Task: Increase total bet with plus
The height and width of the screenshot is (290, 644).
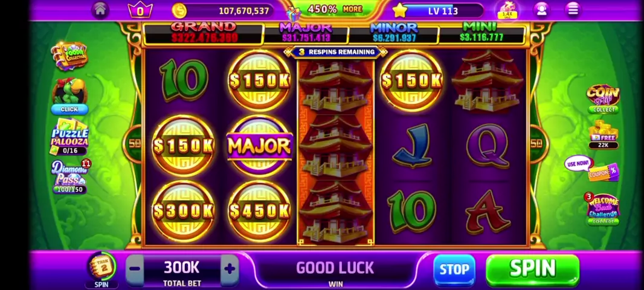Action: click(230, 269)
